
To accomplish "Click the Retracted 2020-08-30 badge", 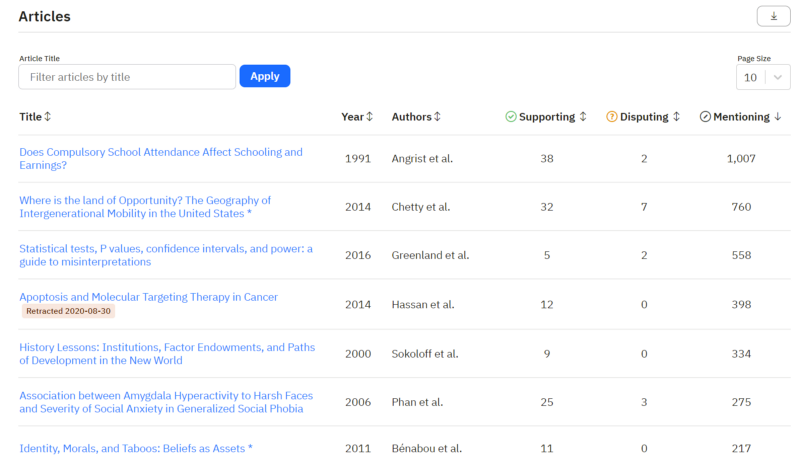I will [x=70, y=312].
